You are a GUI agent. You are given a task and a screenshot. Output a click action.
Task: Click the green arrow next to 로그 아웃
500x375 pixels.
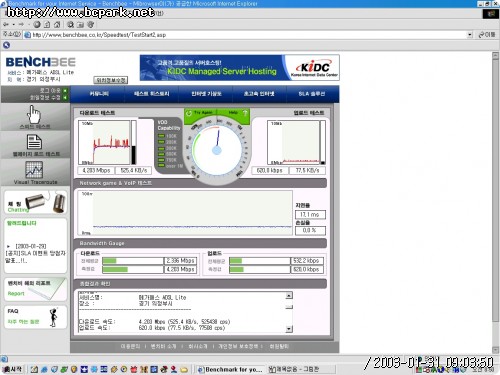pos(65,90)
